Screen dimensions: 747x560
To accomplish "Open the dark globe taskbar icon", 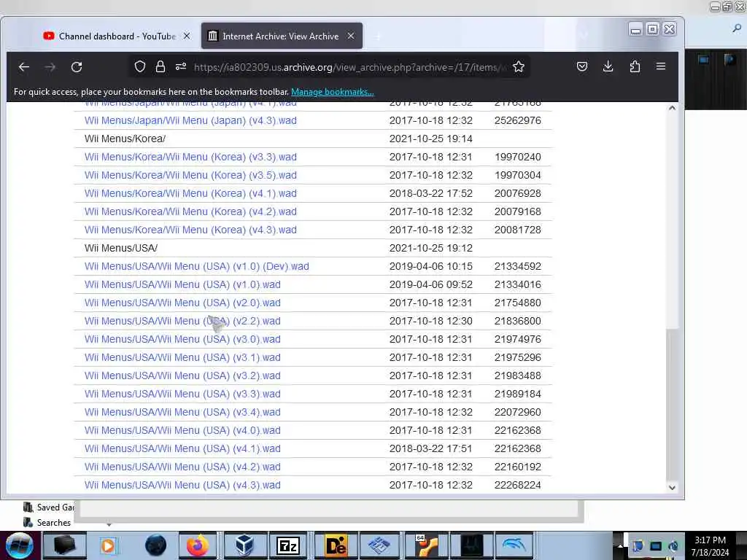I will click(x=156, y=545).
